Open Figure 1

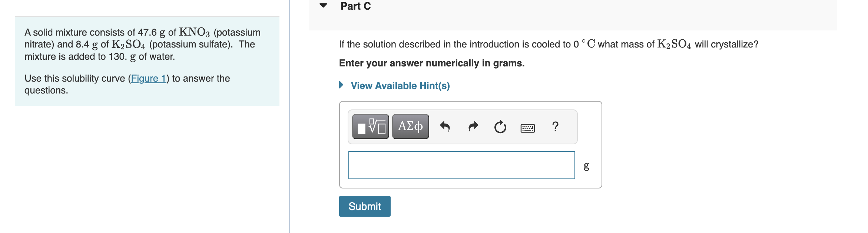pos(148,78)
